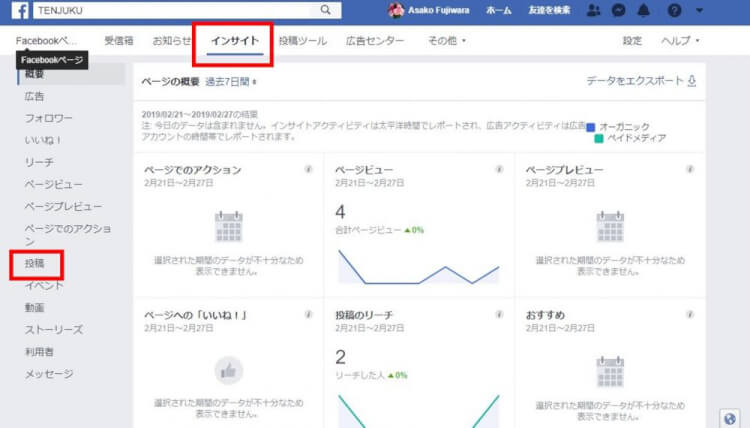
Task: Click the ページビュー card title
Action: 364,170
